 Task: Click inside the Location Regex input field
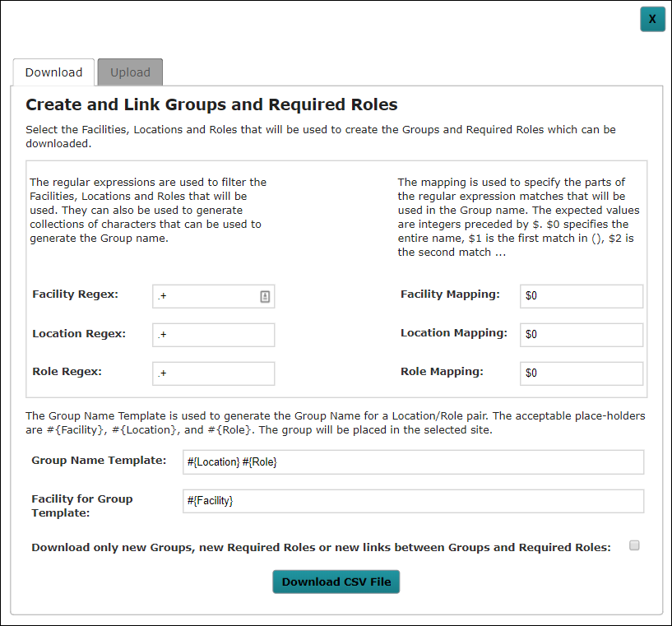213,335
